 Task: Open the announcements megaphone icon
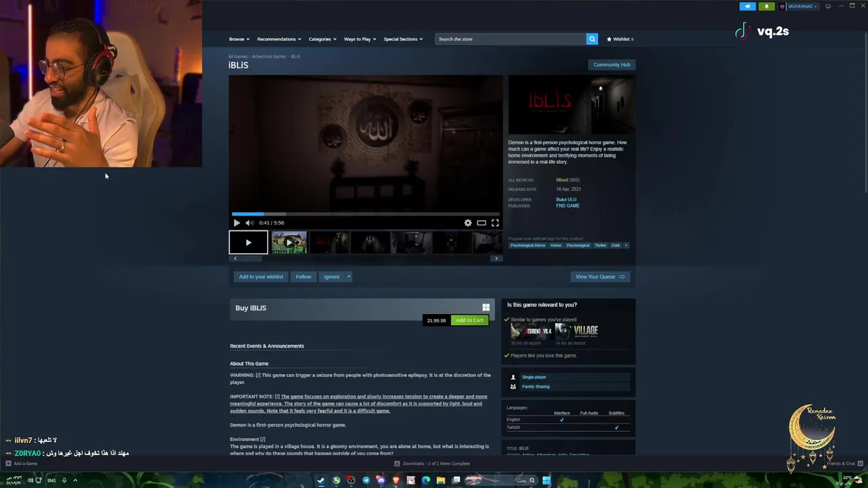[x=747, y=6]
